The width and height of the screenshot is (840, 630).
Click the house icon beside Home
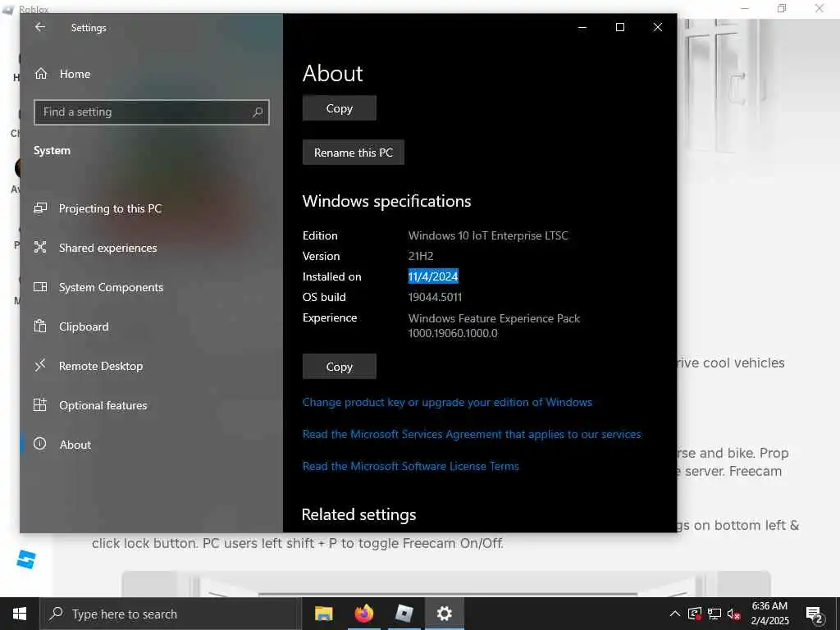coord(41,74)
